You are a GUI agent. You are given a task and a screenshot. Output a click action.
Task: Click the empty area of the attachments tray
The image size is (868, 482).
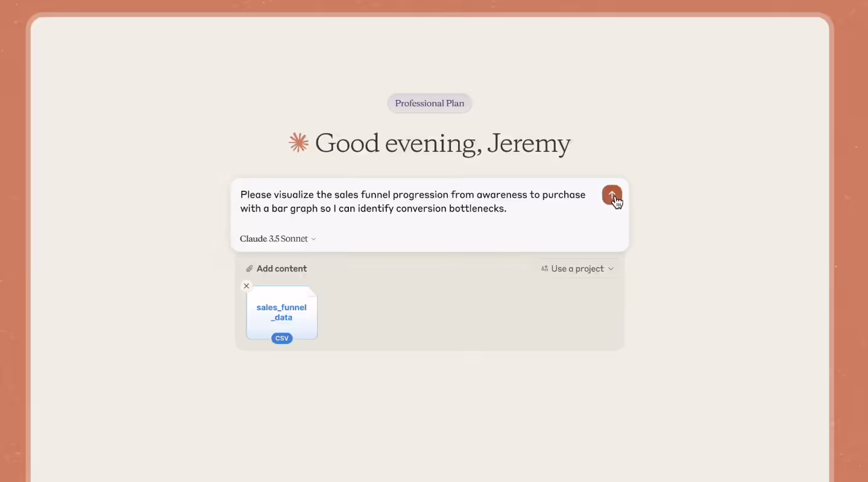coord(470,313)
